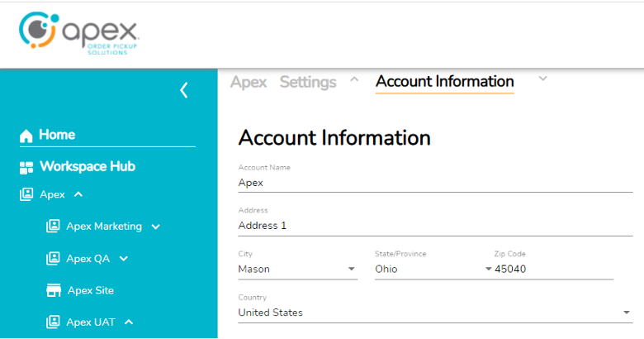The width and height of the screenshot is (644, 339).
Task: Expand the Apex Marketing node chevron
Action: coord(156,227)
